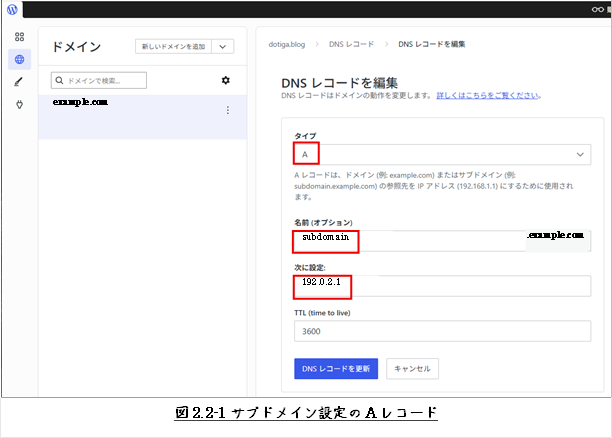
Task: Click the 次に設定 IP address field
Action: pos(440,286)
